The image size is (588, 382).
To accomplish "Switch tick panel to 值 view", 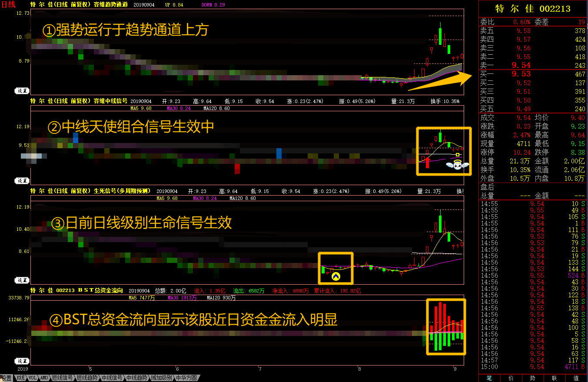I will [x=576, y=378].
